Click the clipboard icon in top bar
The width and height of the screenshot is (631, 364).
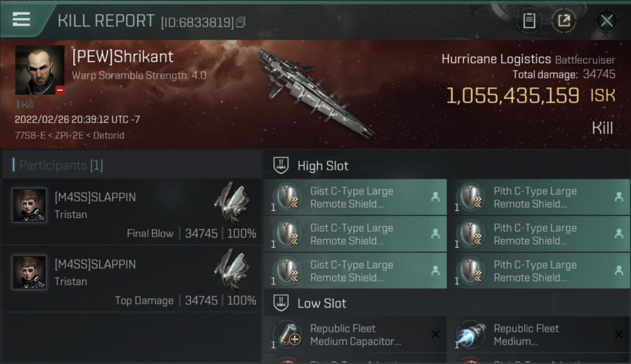[529, 21]
